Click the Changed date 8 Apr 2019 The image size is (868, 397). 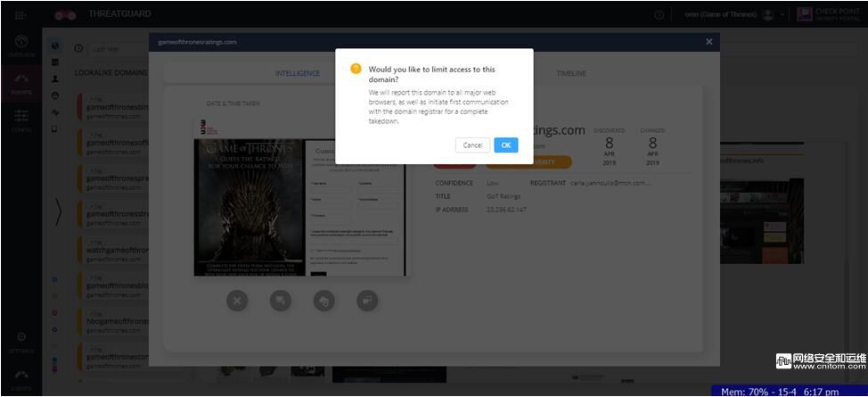(652, 147)
